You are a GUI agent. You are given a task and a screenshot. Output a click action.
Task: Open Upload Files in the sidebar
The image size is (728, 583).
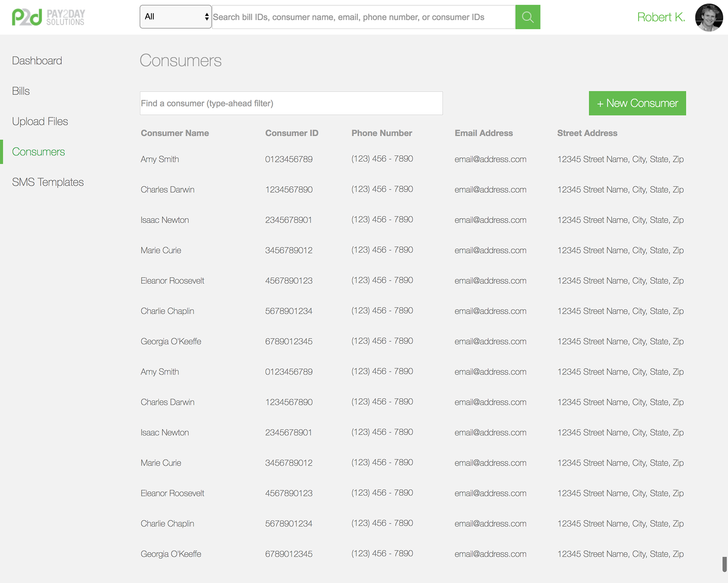[40, 121]
